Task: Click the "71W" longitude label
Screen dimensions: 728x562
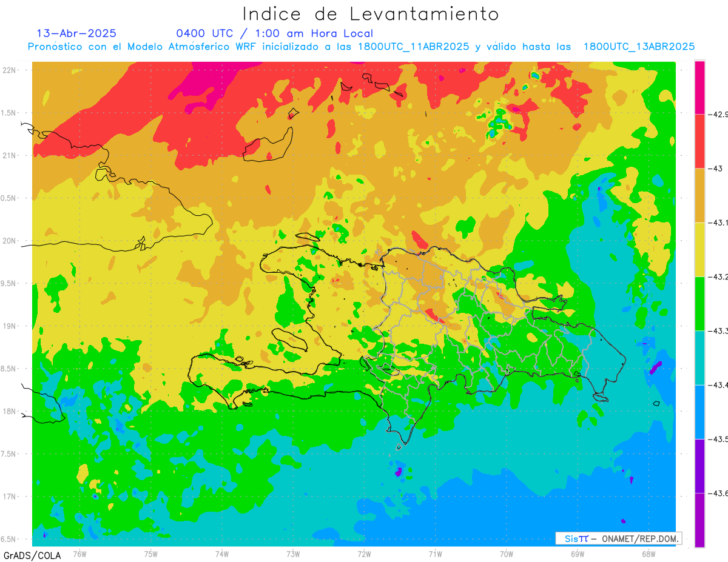Action: coord(435,553)
